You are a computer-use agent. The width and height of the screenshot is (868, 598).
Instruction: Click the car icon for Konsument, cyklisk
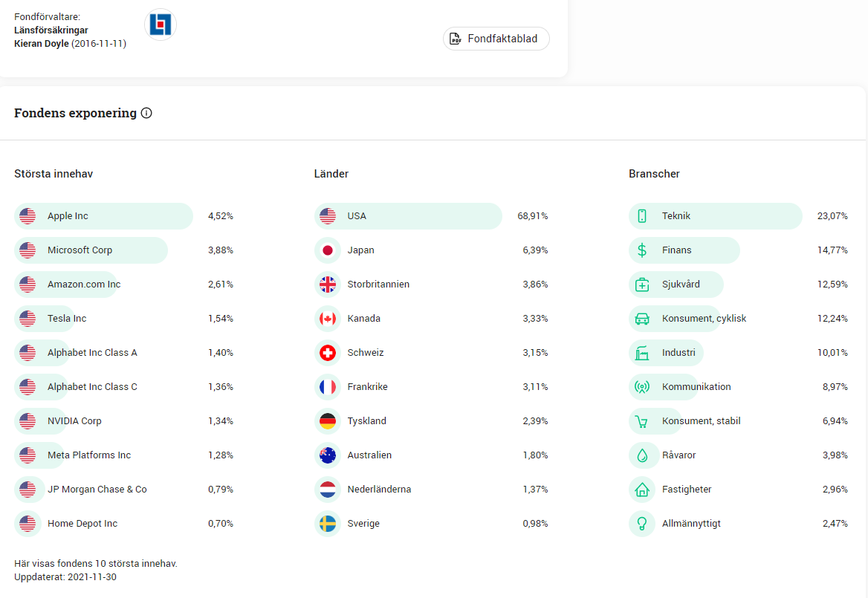[642, 319]
